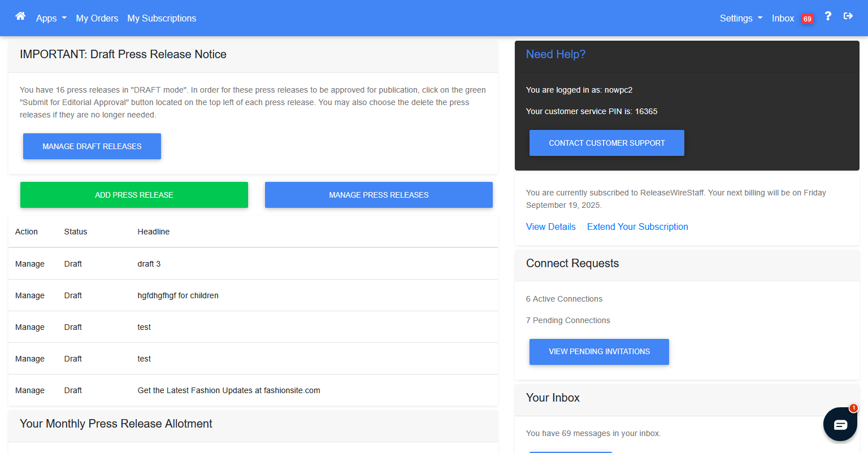This screenshot has height=453, width=868.
Task: Open the live chat widget
Action: [840, 424]
